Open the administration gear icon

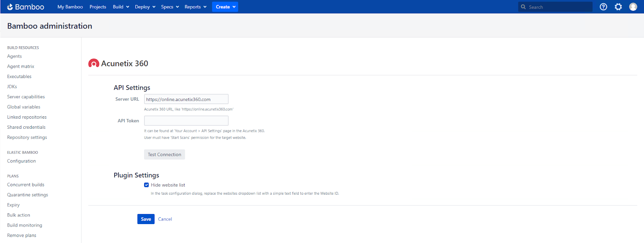pyautogui.click(x=618, y=7)
